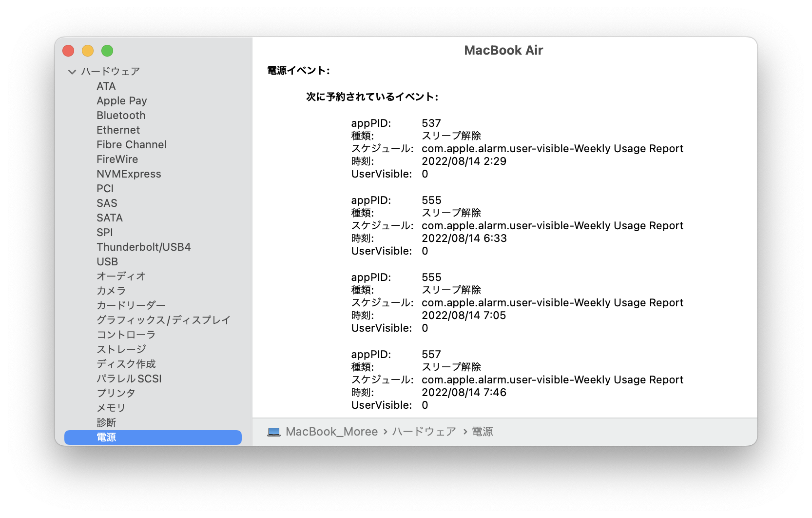Open オーディオ in sidebar
Viewport: 812px width, 518px height.
tap(121, 277)
